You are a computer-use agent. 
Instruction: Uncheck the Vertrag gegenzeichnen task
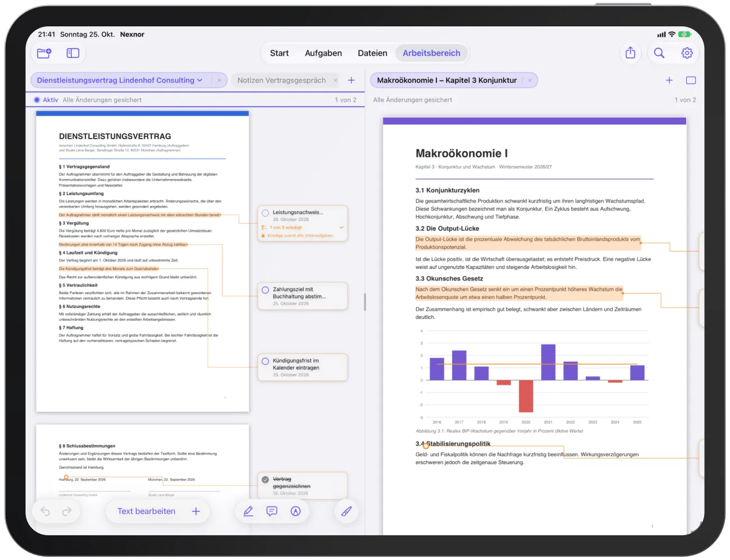[x=266, y=479]
